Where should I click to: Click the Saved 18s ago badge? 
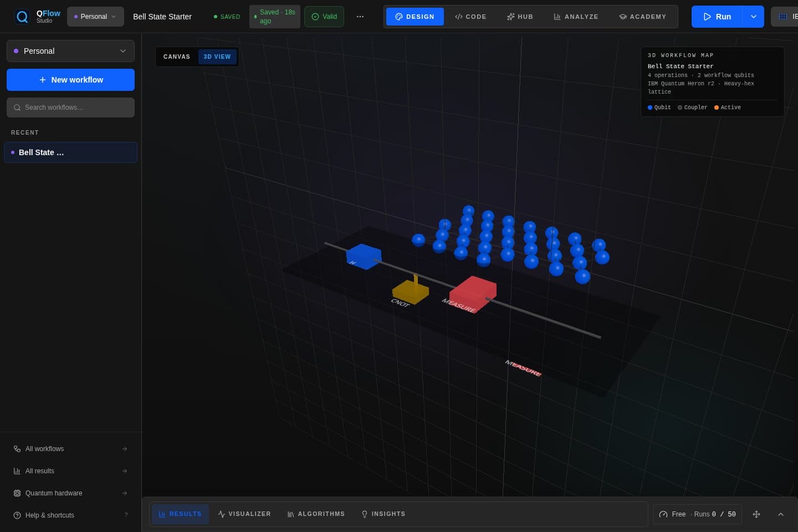[275, 17]
